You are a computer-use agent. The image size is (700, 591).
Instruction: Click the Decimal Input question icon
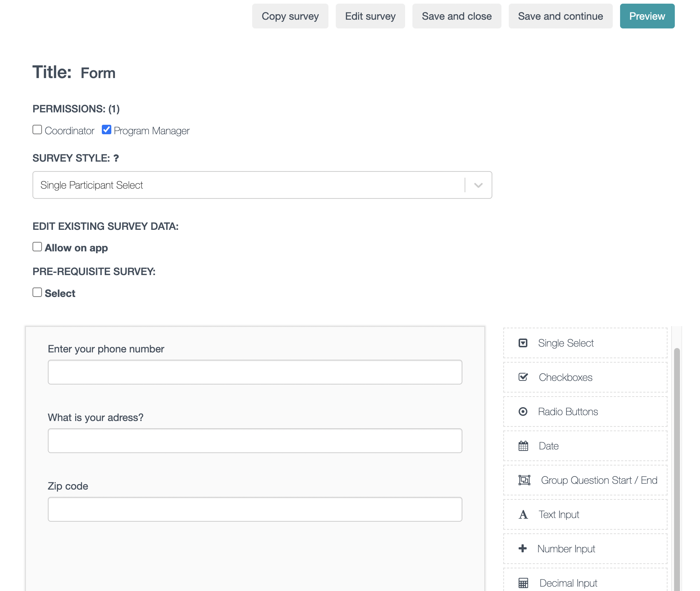click(x=523, y=583)
